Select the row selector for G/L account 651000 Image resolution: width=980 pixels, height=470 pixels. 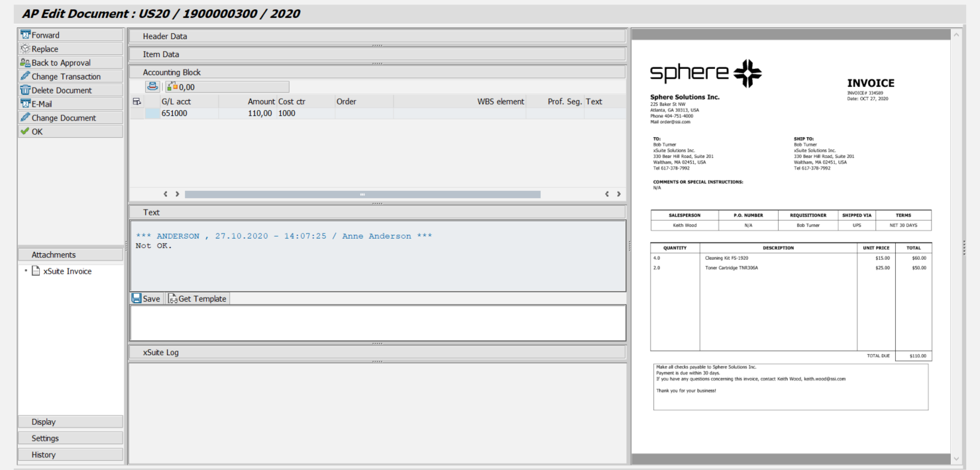tap(152, 113)
